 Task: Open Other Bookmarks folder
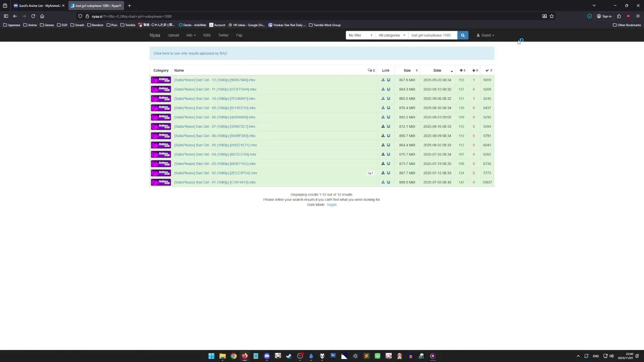[626, 25]
